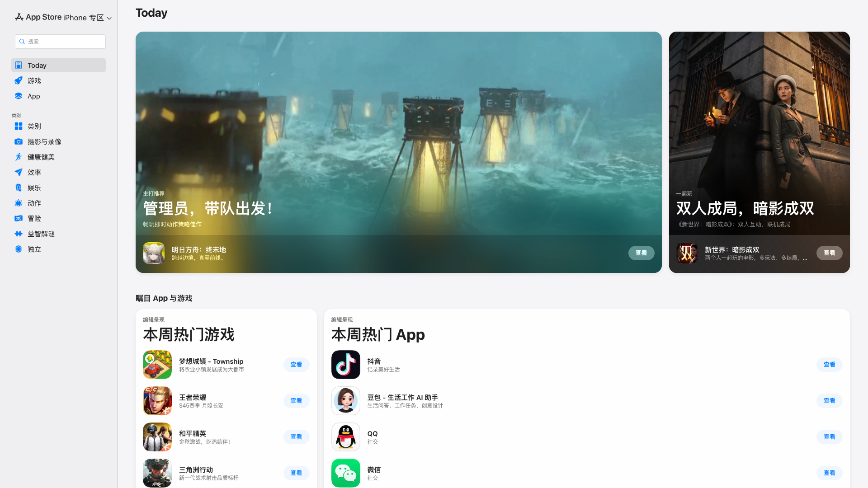The width and height of the screenshot is (868, 488).
Task: Click the 王者荣耀 title text
Action: [x=193, y=398]
